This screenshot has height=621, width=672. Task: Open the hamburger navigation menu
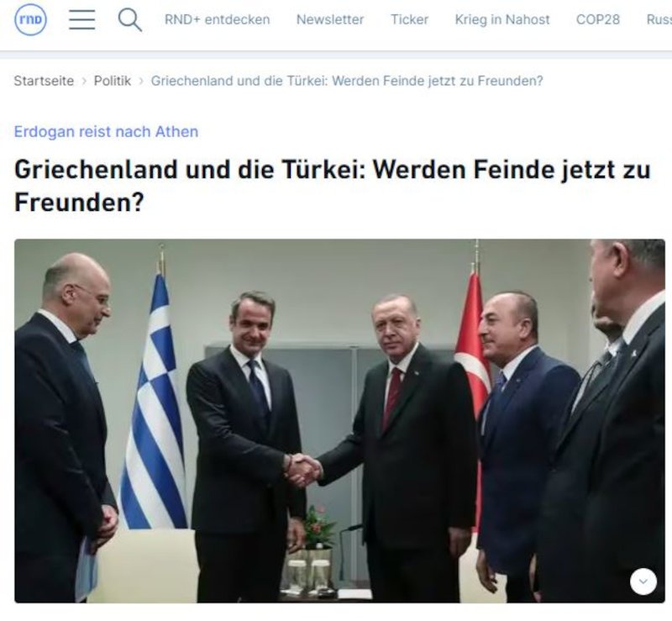pyautogui.click(x=81, y=19)
